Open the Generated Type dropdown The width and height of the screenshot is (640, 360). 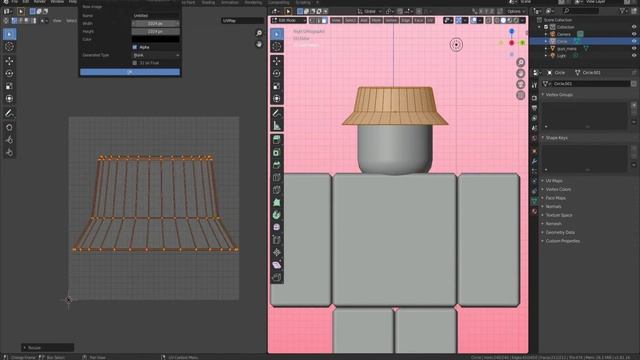[x=156, y=55]
